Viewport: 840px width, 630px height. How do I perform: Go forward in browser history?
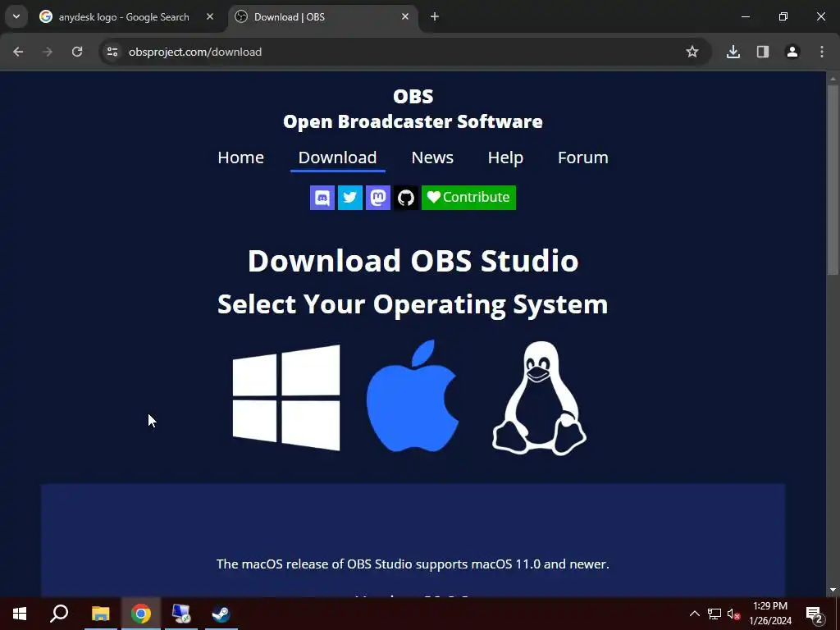(x=48, y=52)
